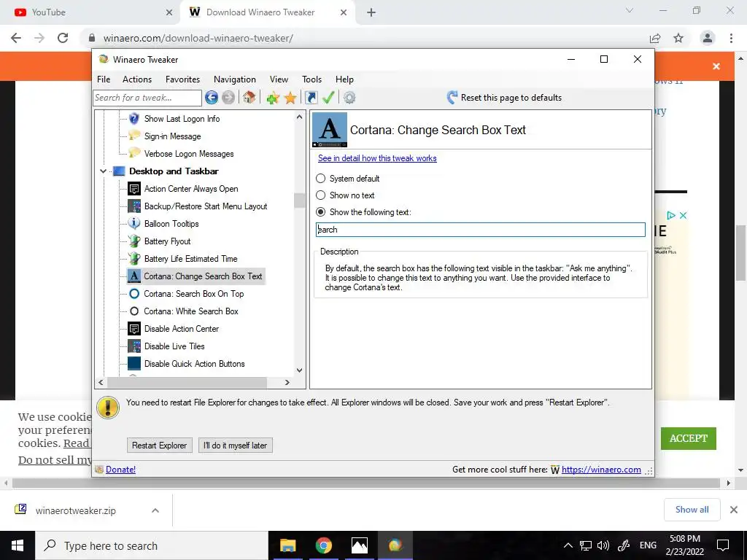Click the grey Forward arrow in Winaero toolbar

pos(228,98)
